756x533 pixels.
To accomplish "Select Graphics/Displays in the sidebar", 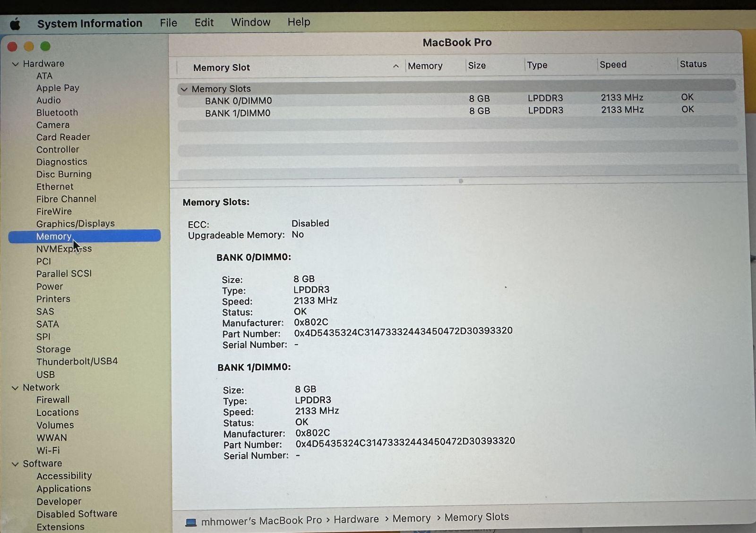I will coord(76,224).
